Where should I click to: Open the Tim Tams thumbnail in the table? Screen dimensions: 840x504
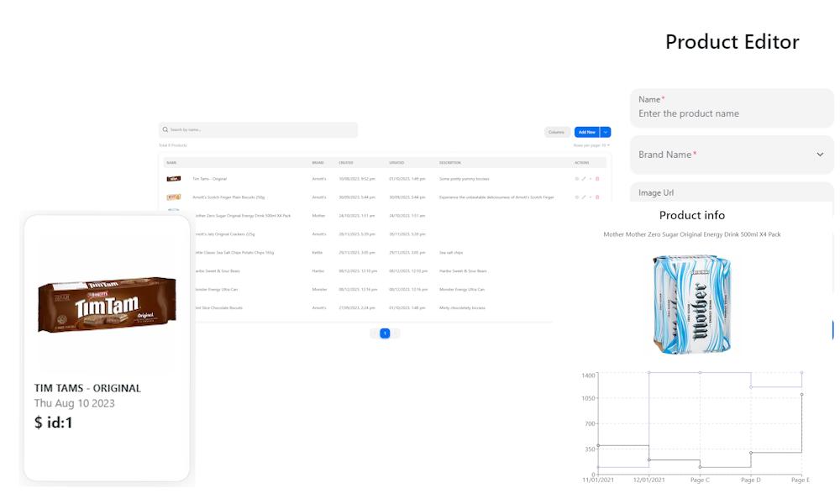coord(174,179)
